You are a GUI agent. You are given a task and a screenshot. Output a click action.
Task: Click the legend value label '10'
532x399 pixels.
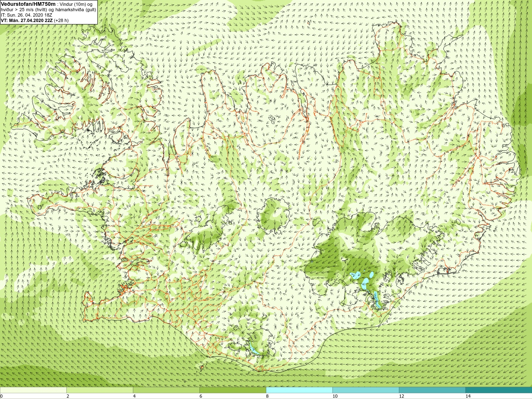(x=335, y=396)
